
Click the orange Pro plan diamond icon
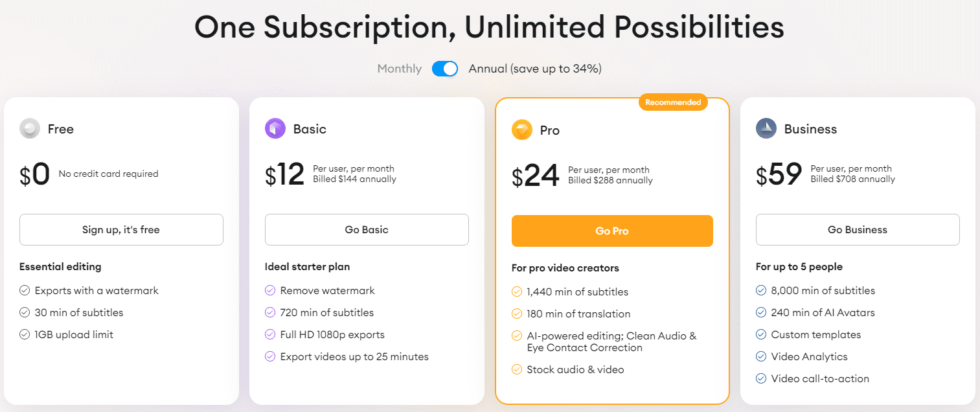pos(522,130)
